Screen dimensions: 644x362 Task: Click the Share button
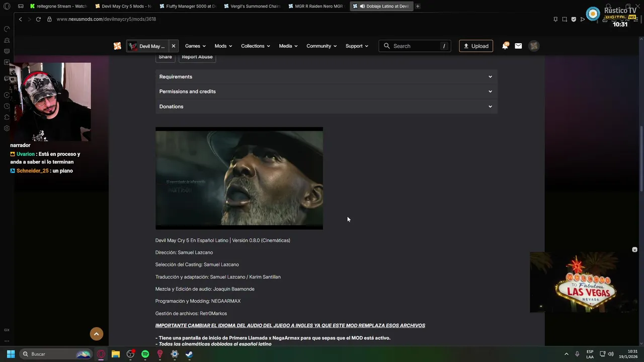165,57
